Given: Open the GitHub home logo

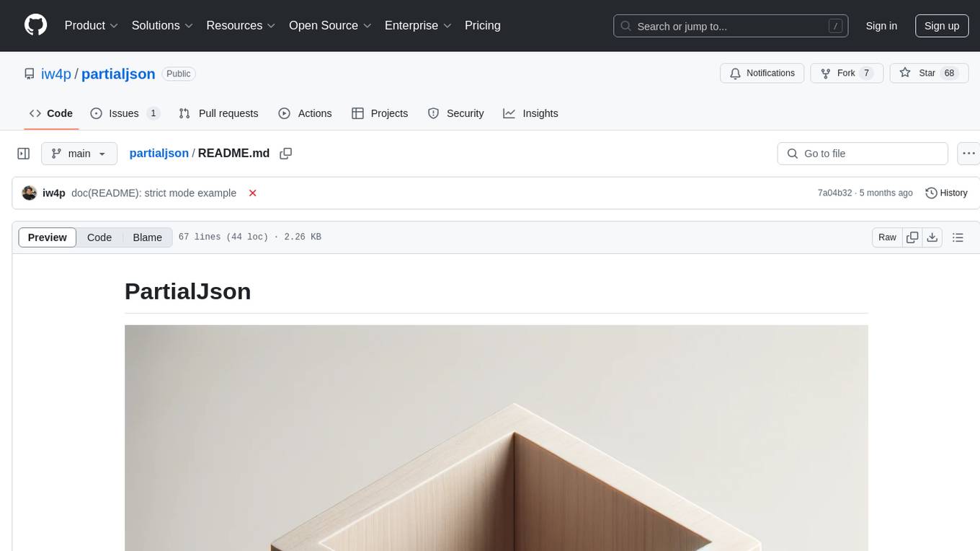Looking at the screenshot, I should 35,25.
